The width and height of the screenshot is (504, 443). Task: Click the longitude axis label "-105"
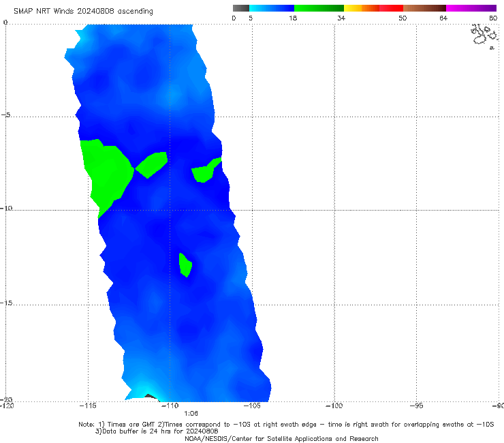(252, 406)
